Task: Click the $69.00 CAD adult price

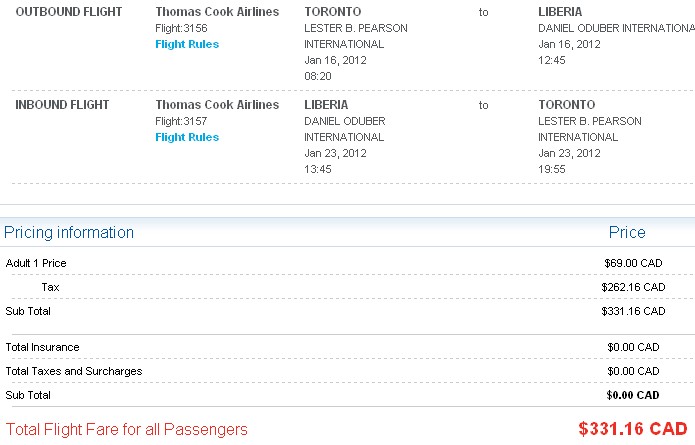Action: point(633,263)
